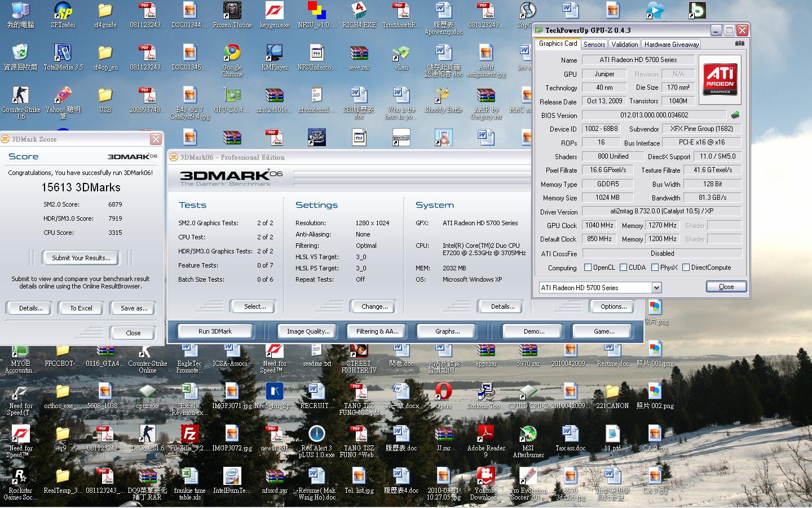Image resolution: width=812 pixels, height=508 pixels.
Task: Click Submit Your Results button
Action: [81, 258]
